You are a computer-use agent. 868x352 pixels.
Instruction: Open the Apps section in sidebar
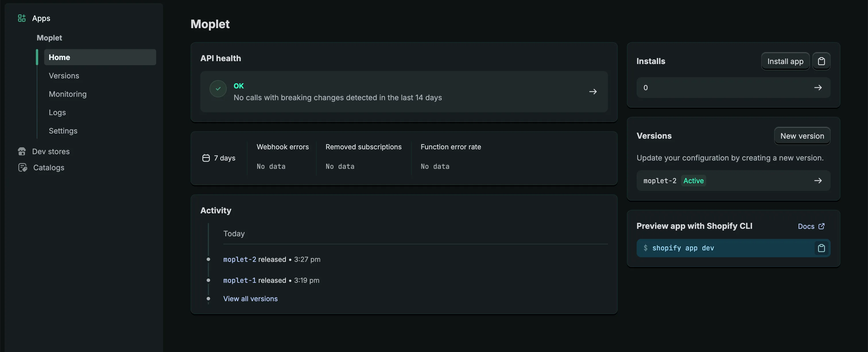pyautogui.click(x=41, y=18)
